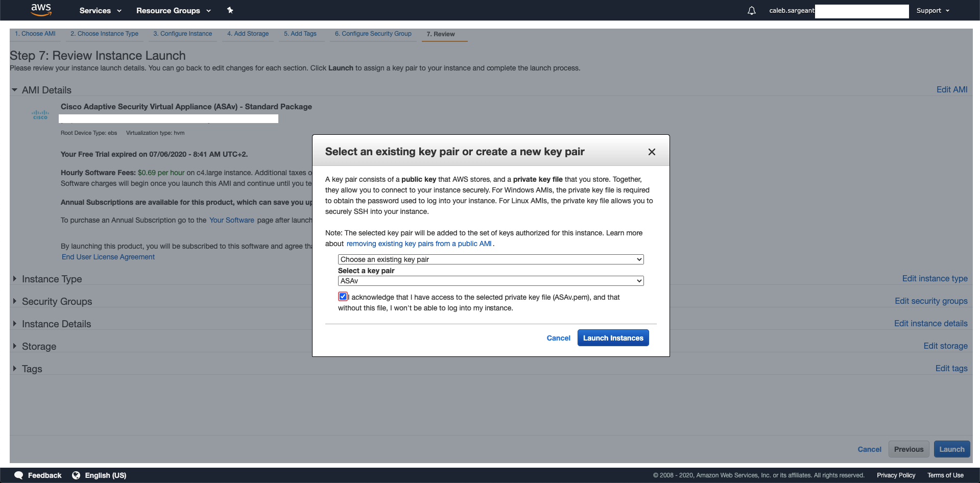Click the dialog title 'Select an existing key pair'

tap(455, 152)
